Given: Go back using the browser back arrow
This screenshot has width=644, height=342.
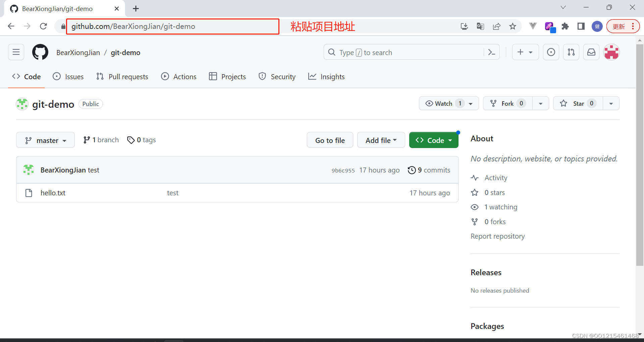Looking at the screenshot, I should (11, 26).
